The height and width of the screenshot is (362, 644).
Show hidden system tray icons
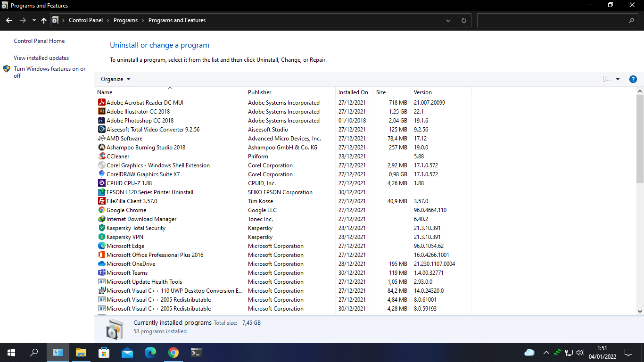tap(546, 353)
